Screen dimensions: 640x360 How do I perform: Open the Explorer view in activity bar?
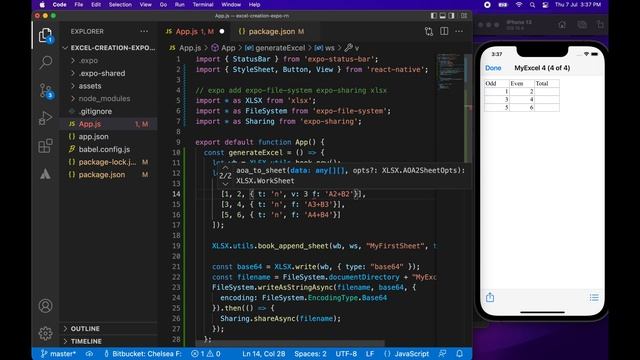click(x=45, y=36)
